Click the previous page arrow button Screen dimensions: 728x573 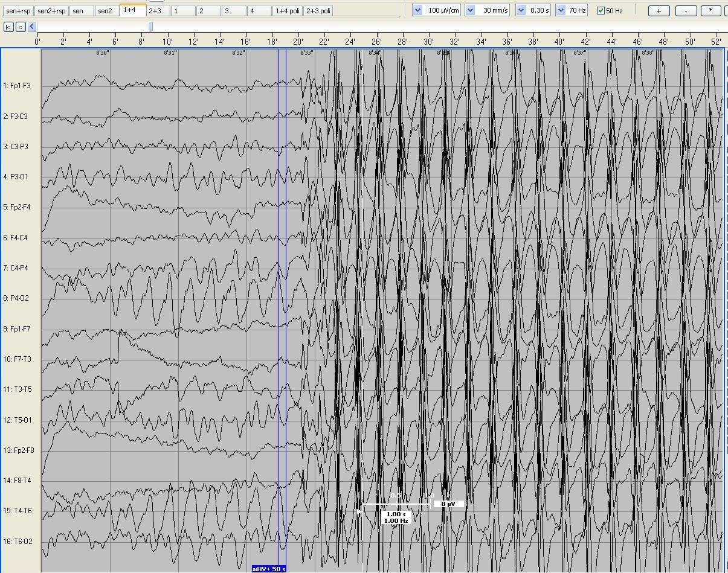(21, 27)
